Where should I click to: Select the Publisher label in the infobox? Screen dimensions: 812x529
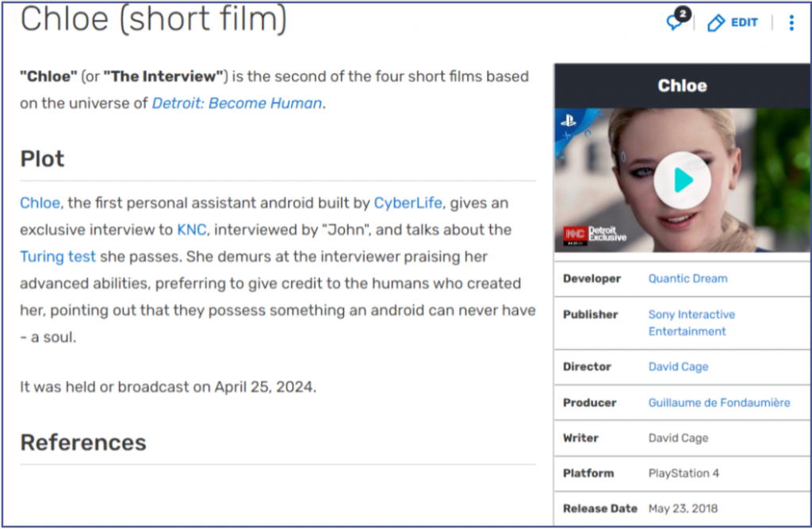pos(590,315)
